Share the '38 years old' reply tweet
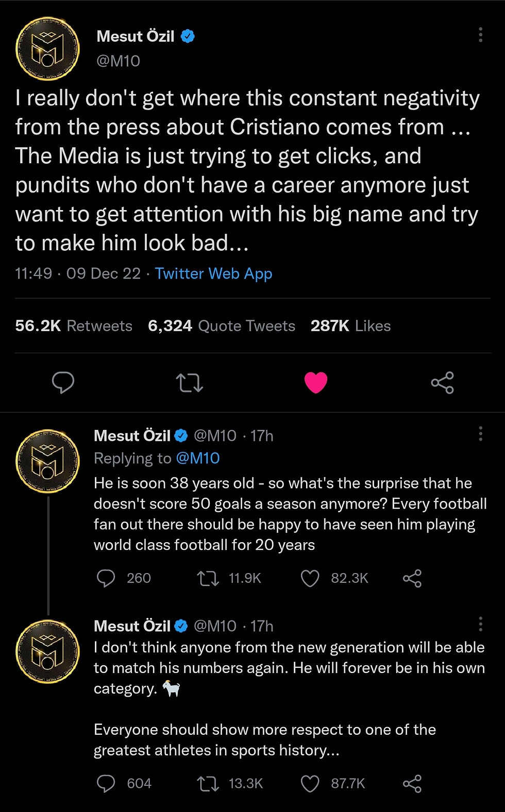This screenshot has width=505, height=812. 412,578
